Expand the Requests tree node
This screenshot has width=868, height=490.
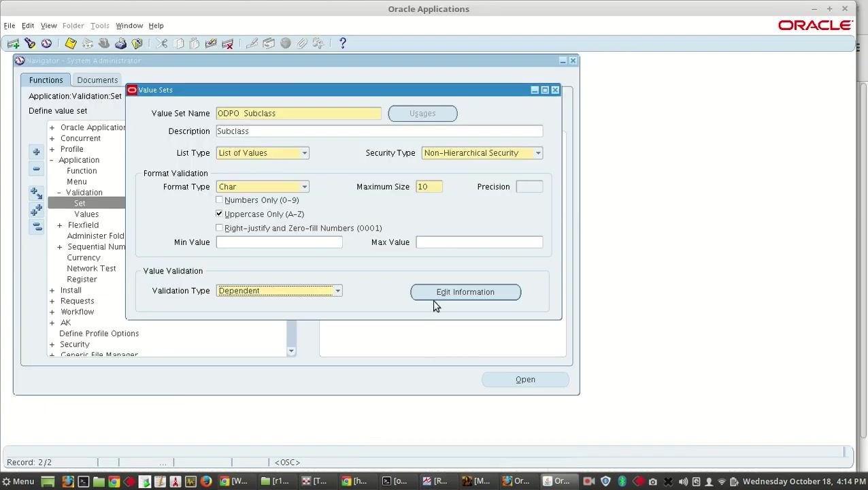tap(52, 301)
